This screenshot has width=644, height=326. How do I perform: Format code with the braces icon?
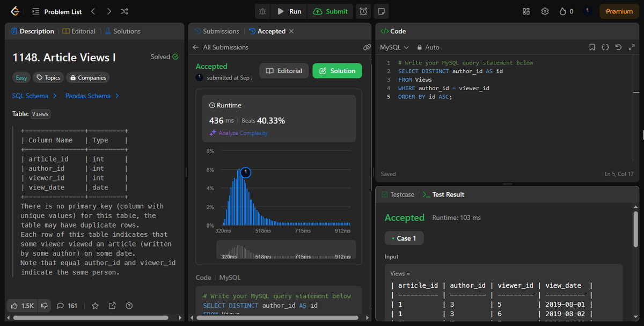coord(605,47)
